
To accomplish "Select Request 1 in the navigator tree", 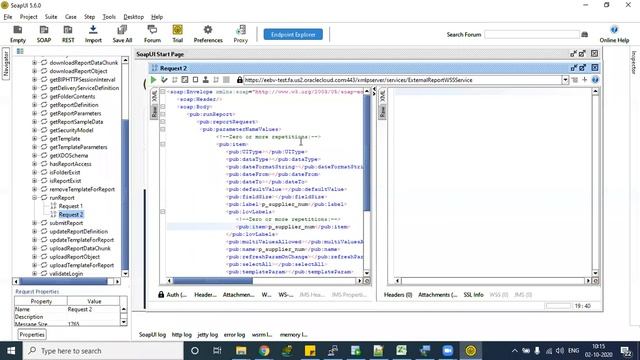I will pos(70,206).
